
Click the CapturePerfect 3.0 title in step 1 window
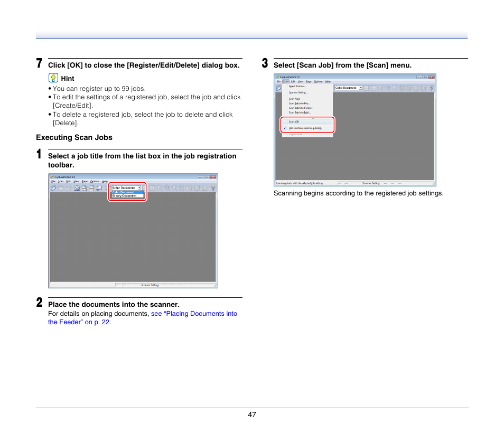coord(64,177)
